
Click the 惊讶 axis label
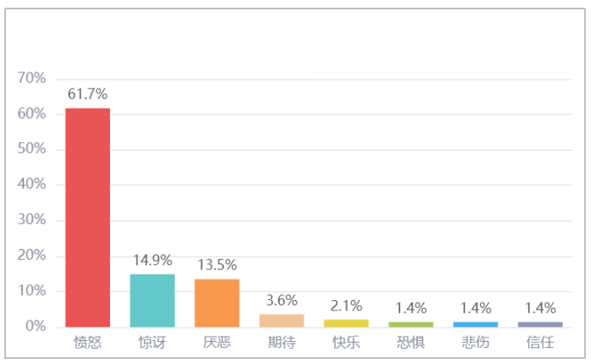coord(153,342)
